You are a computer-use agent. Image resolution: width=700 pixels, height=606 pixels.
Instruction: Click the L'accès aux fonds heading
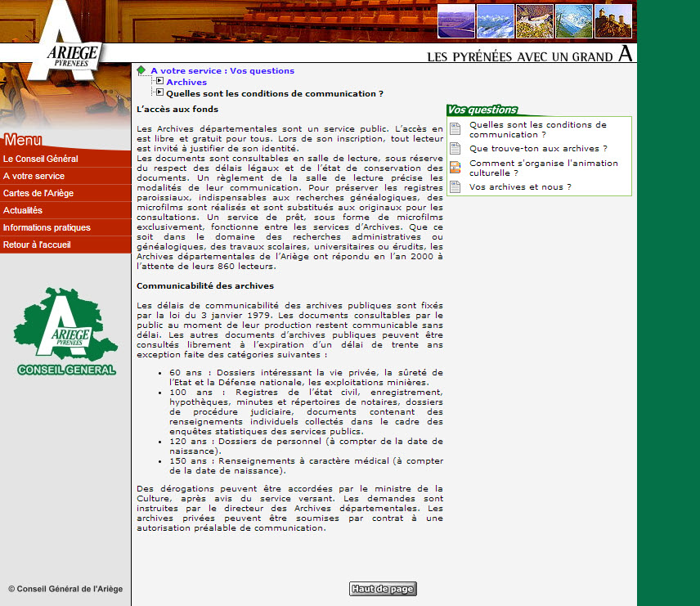(177, 109)
